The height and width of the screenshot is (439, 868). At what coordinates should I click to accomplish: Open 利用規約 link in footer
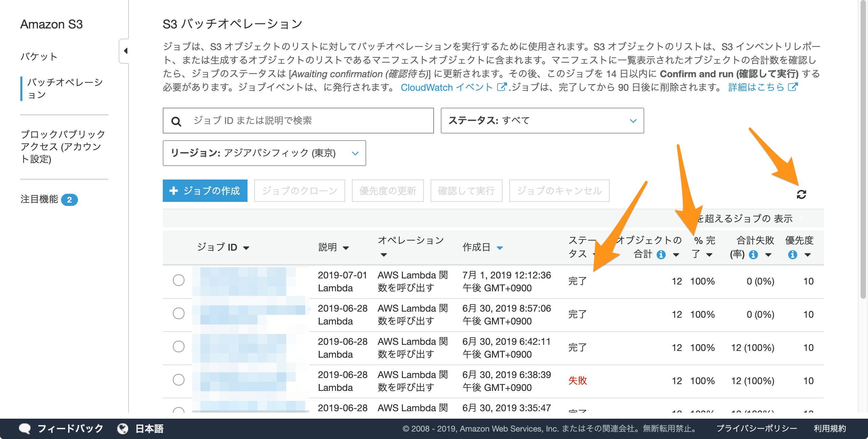click(x=830, y=428)
